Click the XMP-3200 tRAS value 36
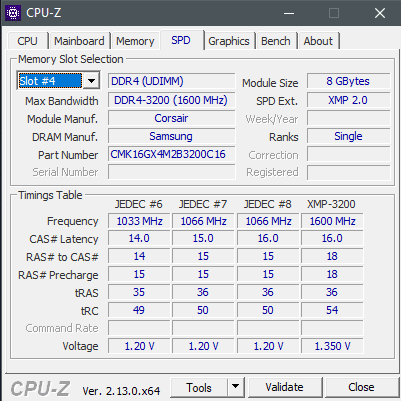Screen dimensions: 401x401 click(x=332, y=292)
